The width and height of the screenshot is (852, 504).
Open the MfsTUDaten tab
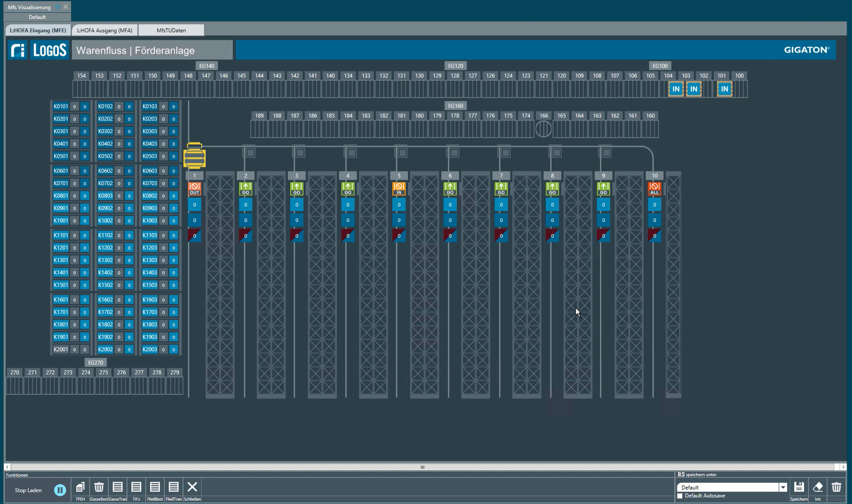171,30
